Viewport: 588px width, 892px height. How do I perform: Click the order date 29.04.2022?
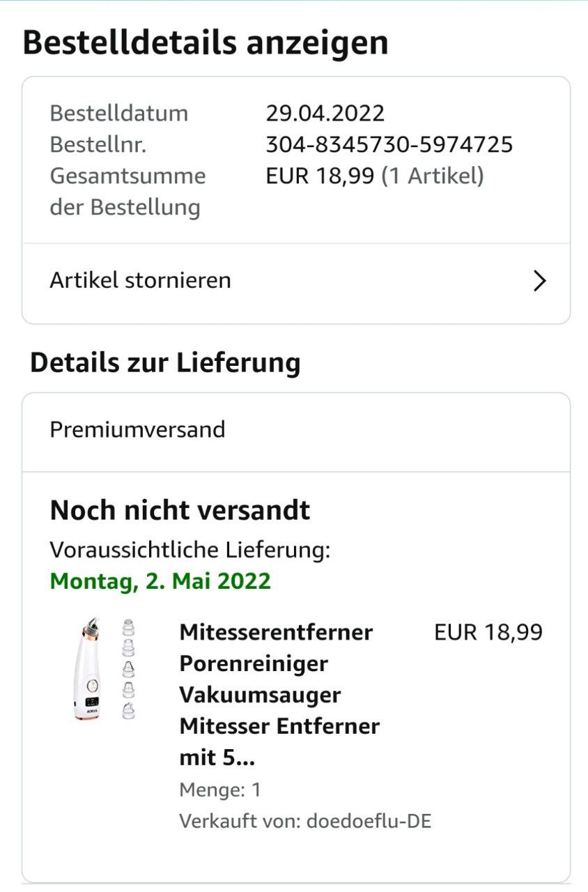tap(325, 113)
